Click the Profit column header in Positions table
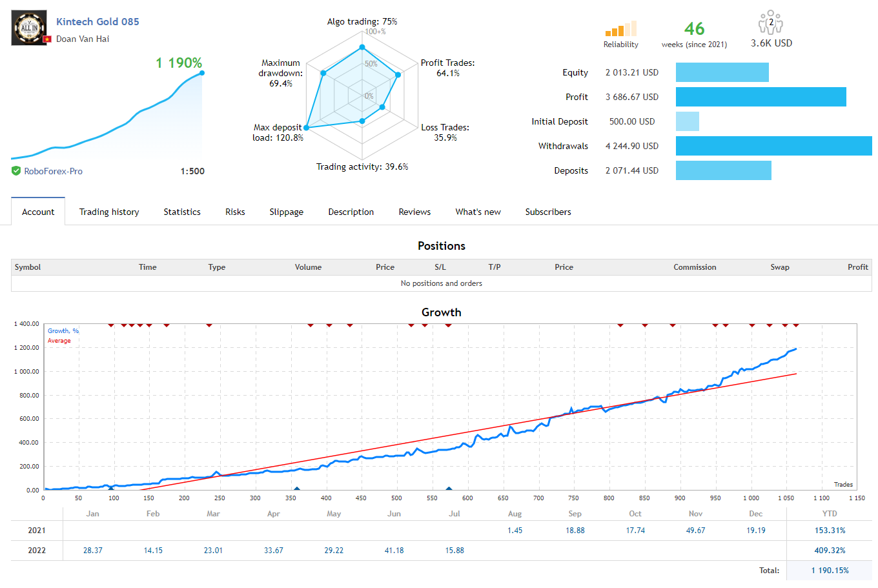 858,267
